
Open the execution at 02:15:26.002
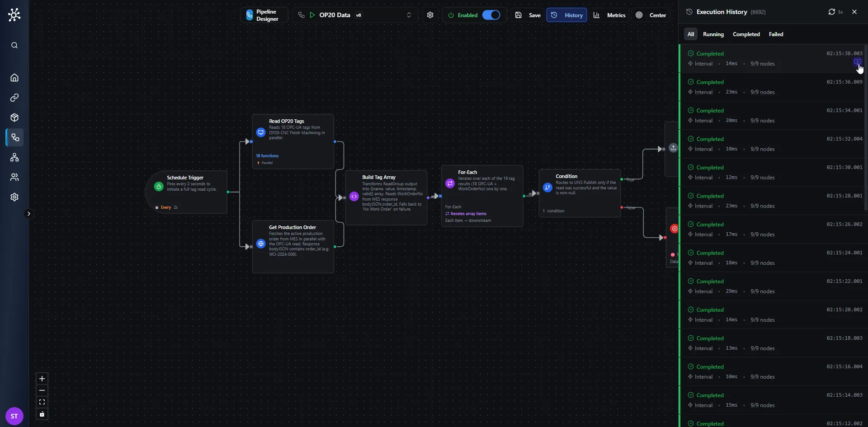pyautogui.click(x=773, y=229)
